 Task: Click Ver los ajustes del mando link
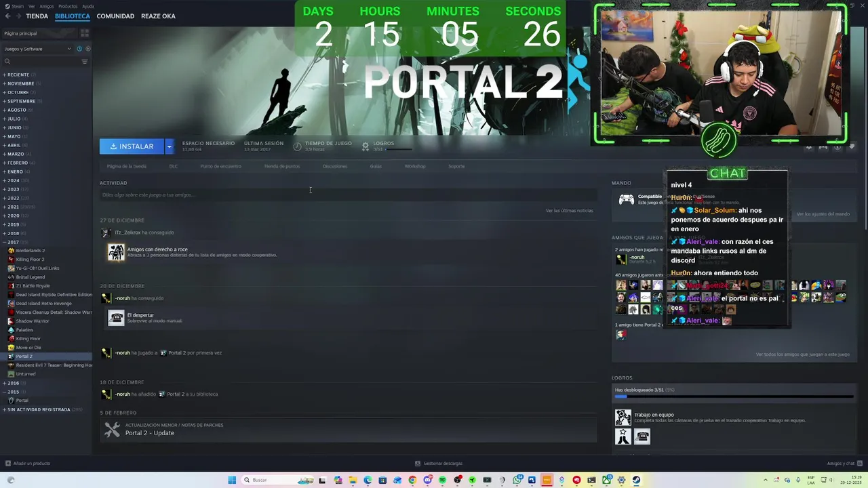coord(823,214)
